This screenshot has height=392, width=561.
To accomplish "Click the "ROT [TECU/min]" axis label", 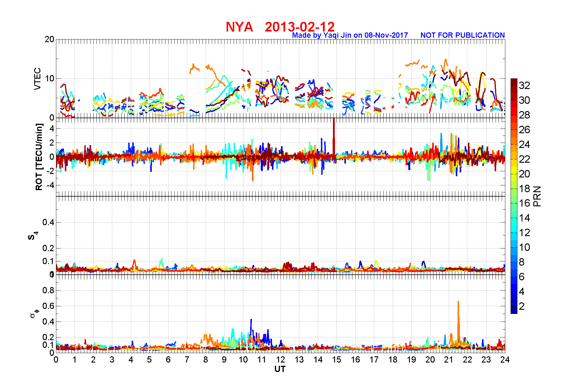I will (39, 157).
